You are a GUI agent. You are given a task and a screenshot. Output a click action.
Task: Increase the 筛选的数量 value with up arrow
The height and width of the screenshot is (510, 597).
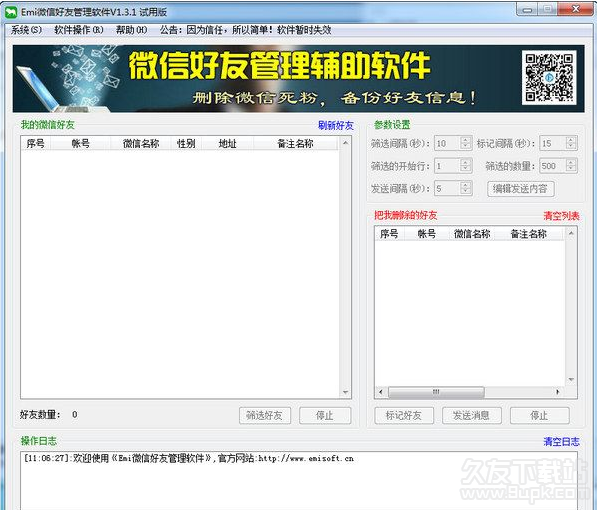tap(570, 162)
